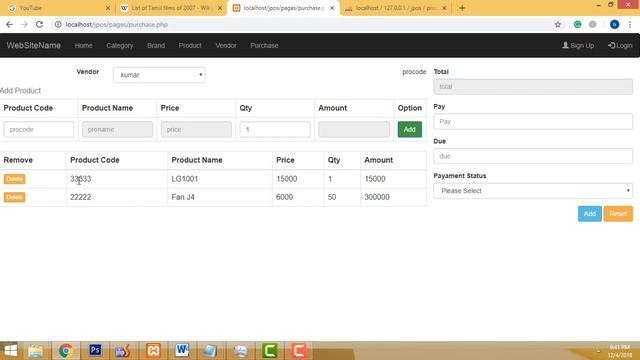Open Chrome from the taskbar

coord(65,350)
